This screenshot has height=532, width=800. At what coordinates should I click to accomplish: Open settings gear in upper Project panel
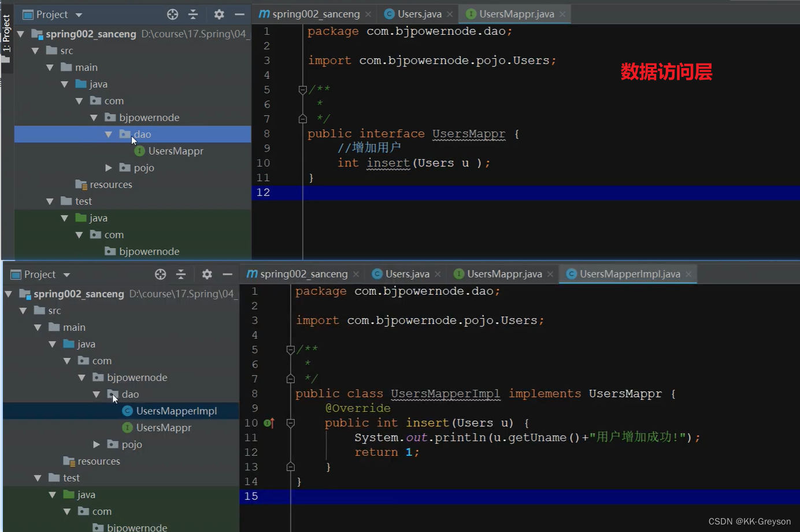219,14
